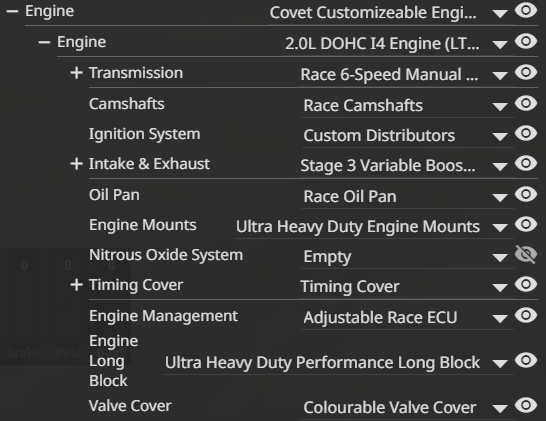
Task: Toggle eye icon for Ultra Heavy Duty Engine Mounts
Action: 526,224
